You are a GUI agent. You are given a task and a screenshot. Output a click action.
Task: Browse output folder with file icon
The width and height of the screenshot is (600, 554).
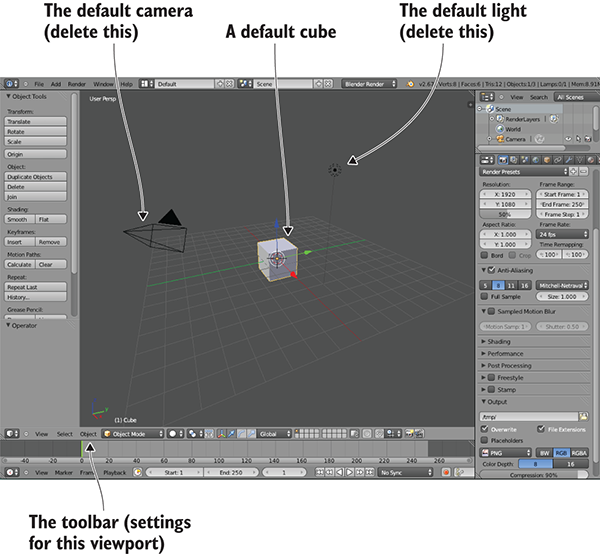point(583,416)
